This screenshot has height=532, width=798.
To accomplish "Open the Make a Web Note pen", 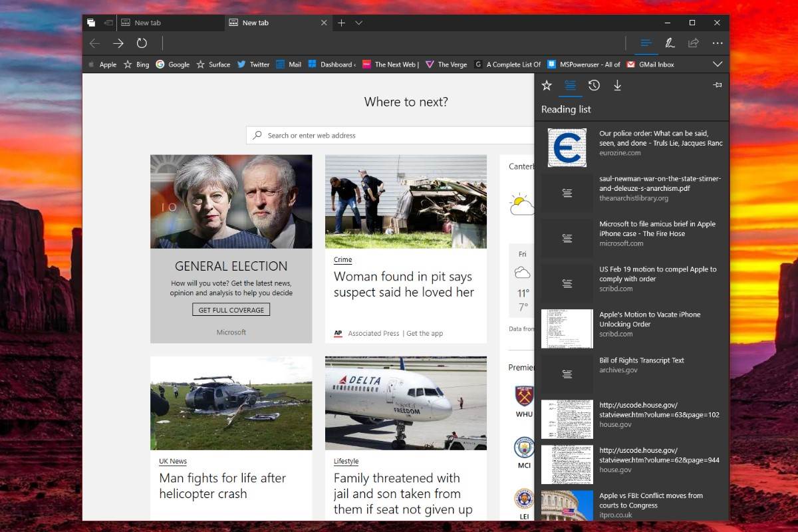I will 670,43.
